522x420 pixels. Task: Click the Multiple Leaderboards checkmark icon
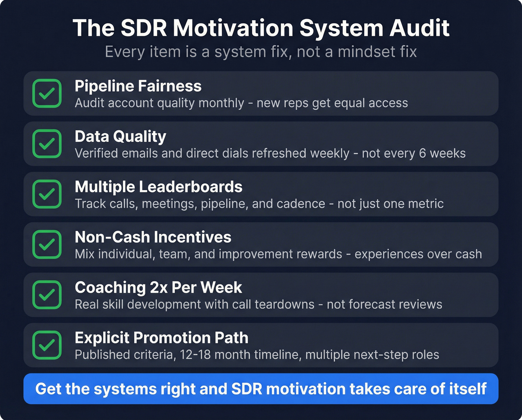[x=47, y=194]
